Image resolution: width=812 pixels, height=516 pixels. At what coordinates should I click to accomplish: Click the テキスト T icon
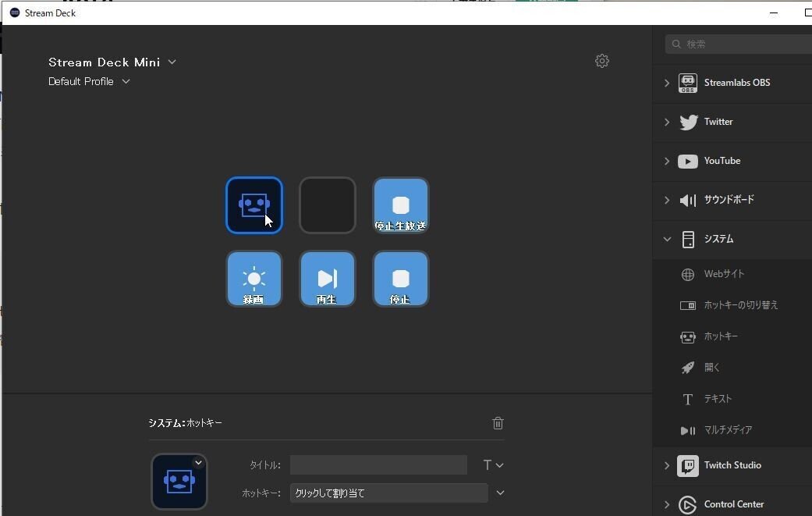coord(688,399)
